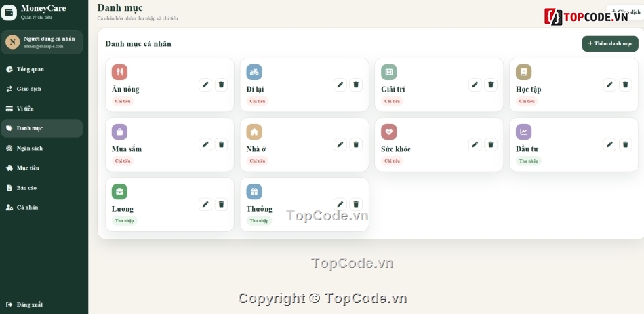Open Tổng quan in the sidebar
The height and width of the screenshot is (314, 644).
42,69
